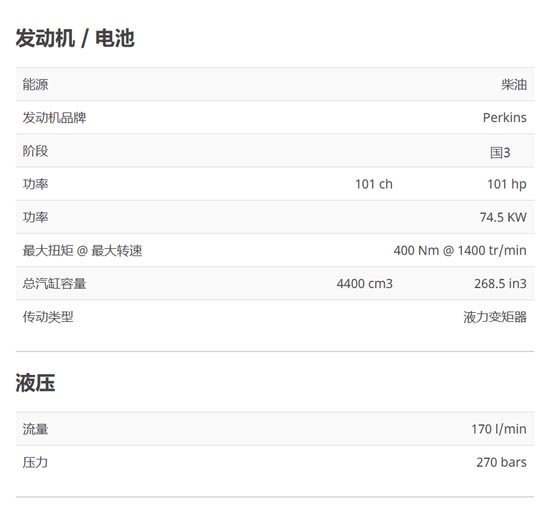Click the Perkins engine brand value
This screenshot has height=510, width=550.
click(505, 118)
